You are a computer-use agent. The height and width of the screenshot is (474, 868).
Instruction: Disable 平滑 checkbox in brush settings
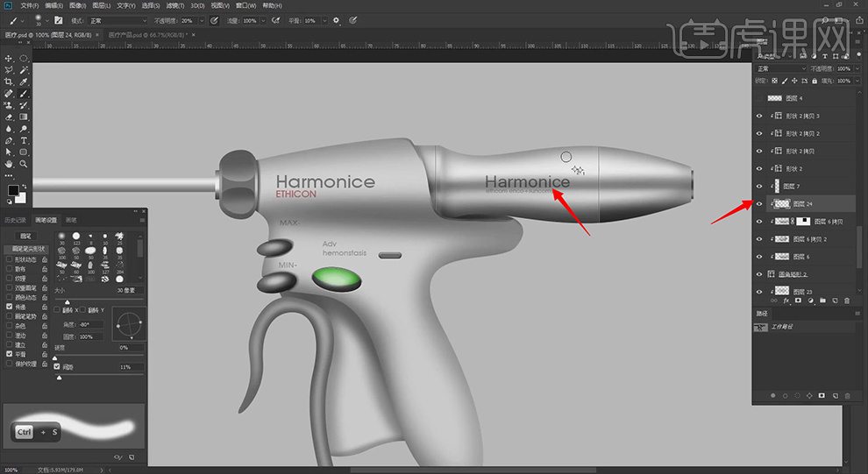10,354
